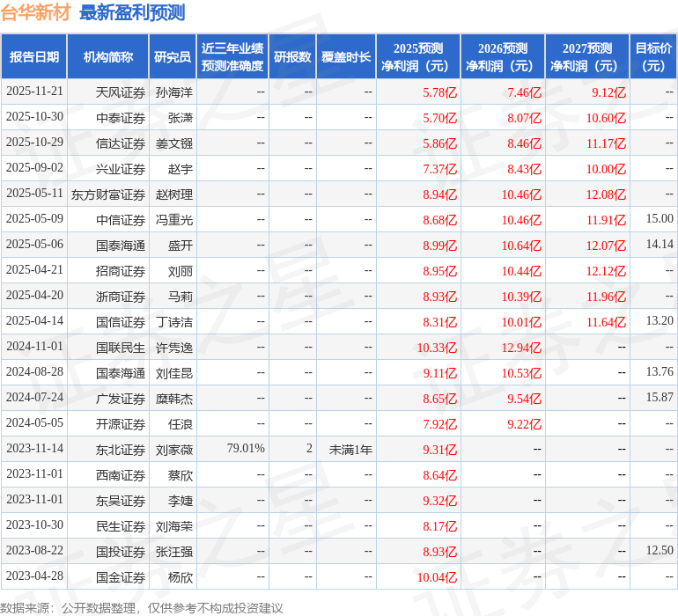Click the 79.01% accuracy value
Screen dimensions: 678x616
246,449
